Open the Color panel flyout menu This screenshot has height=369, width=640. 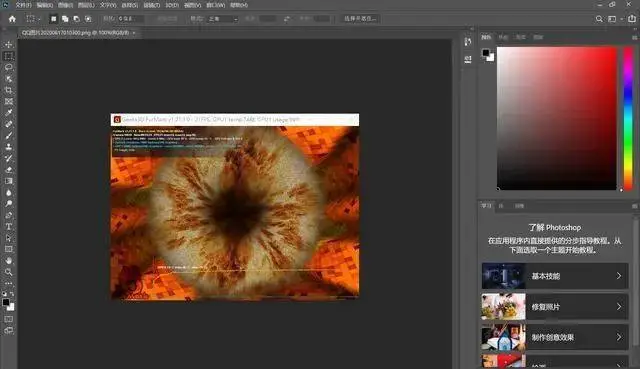point(635,37)
